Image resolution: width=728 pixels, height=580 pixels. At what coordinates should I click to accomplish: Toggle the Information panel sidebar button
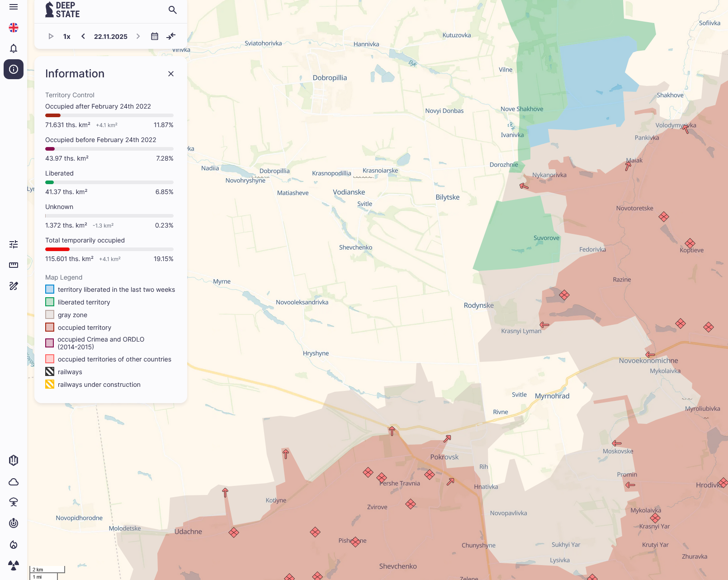click(x=14, y=69)
